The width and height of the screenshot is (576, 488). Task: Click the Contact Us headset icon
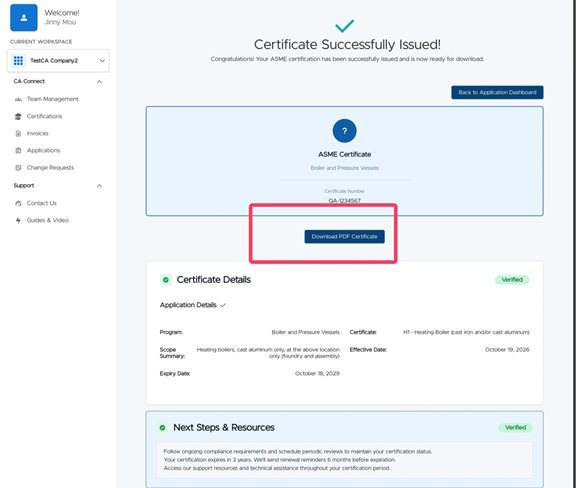click(x=18, y=203)
